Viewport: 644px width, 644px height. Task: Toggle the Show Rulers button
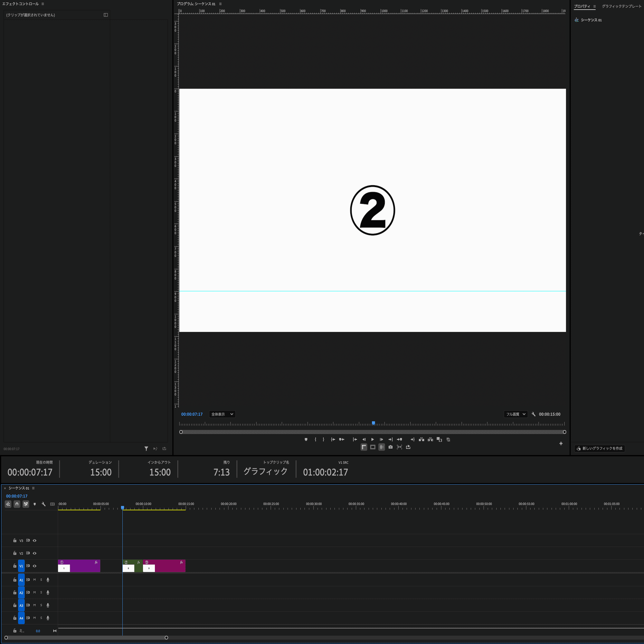tap(364, 447)
